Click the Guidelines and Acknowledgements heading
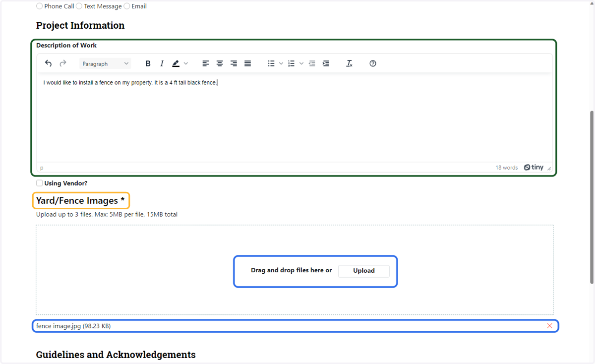This screenshot has width=595, height=364. tap(116, 355)
